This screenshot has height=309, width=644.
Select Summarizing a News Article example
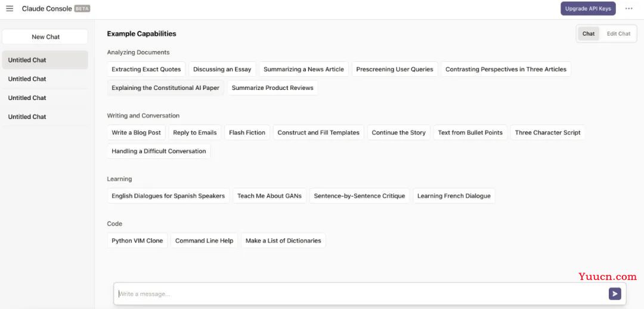point(304,69)
